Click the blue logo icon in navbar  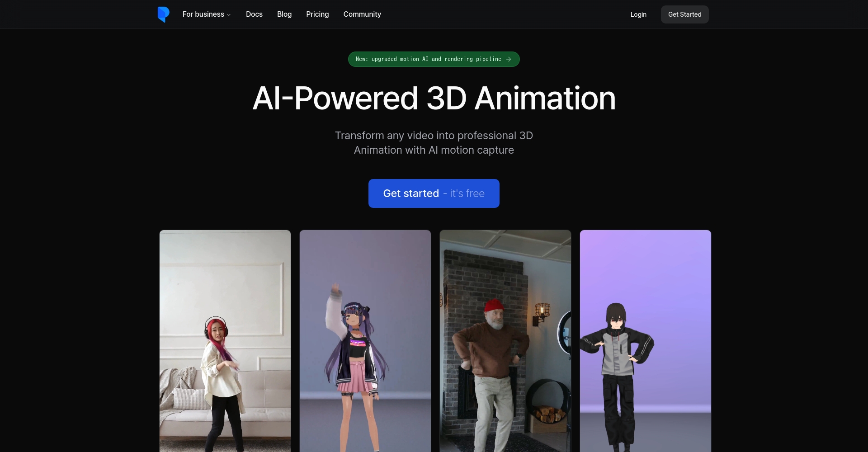point(163,14)
